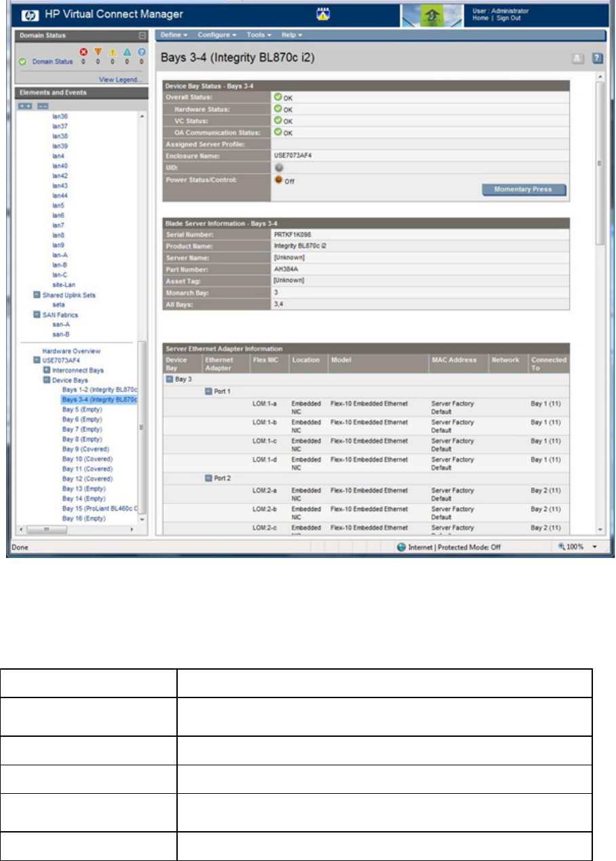Click the teal degraded triangle status icon
The height and width of the screenshot is (861, 616).
point(128,52)
